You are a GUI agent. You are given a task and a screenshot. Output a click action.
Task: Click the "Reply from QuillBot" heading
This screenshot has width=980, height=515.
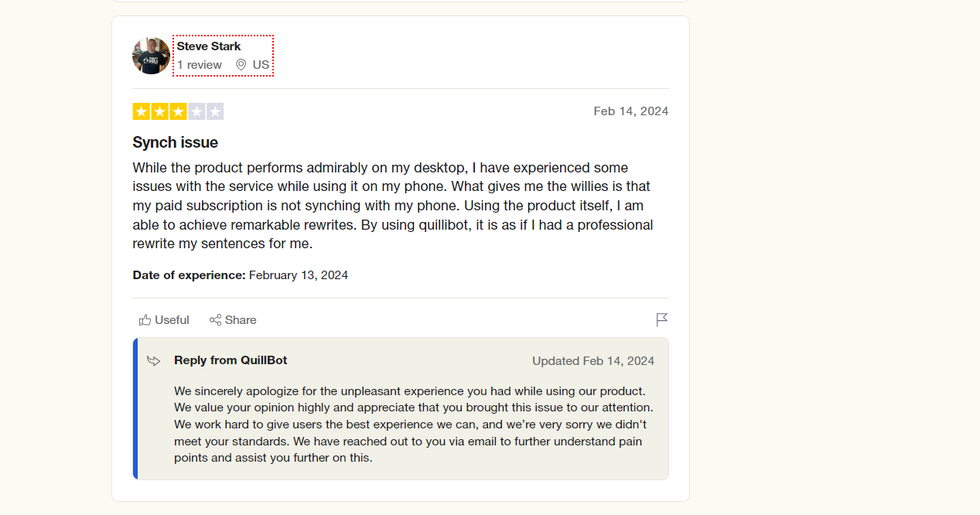click(x=230, y=360)
